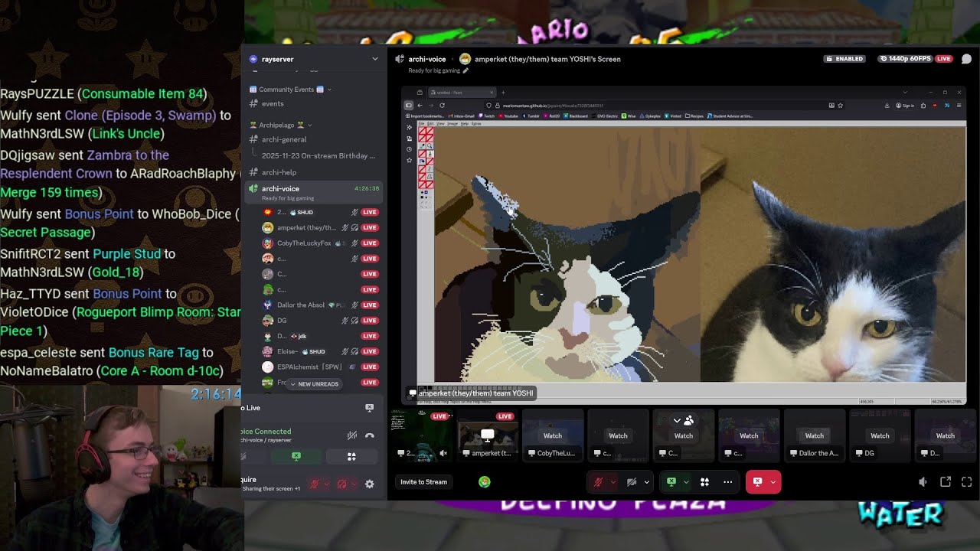Watch Dallor the A... stream thumbnail
Screen dimensions: 980x551
[x=814, y=435]
